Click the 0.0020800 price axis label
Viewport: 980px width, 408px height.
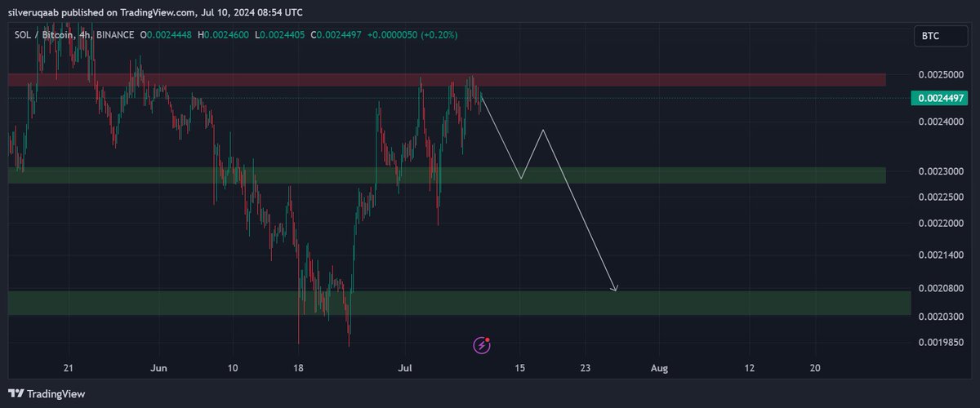(940, 288)
